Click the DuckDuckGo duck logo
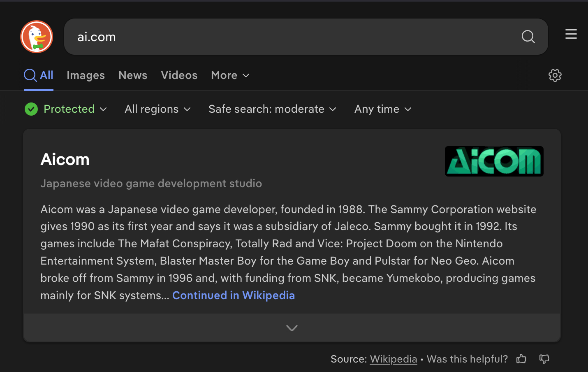 pos(37,37)
